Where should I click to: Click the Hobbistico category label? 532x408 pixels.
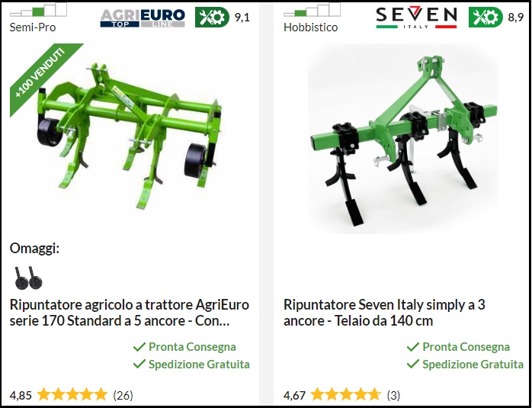(310, 27)
